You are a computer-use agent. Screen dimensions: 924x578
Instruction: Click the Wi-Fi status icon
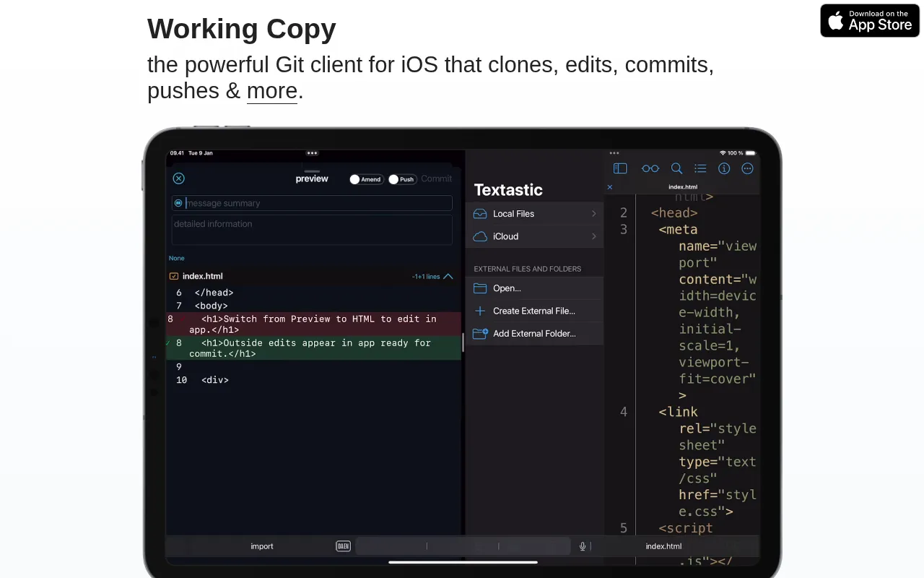click(x=723, y=153)
